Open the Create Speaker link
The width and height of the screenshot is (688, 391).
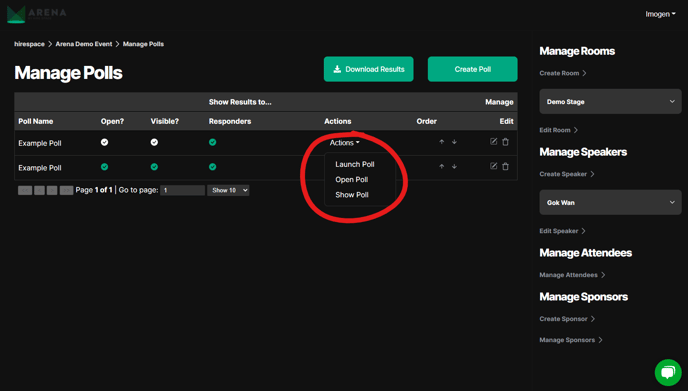click(x=566, y=174)
